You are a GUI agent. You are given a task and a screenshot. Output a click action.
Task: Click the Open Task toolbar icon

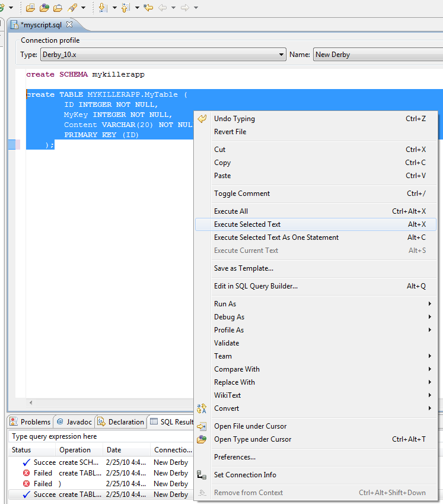point(58,8)
